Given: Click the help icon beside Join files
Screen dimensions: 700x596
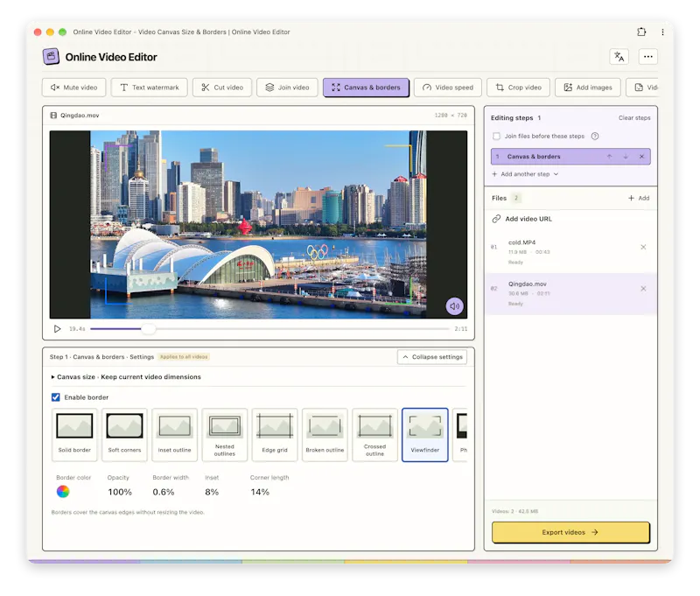Looking at the screenshot, I should [x=595, y=137].
